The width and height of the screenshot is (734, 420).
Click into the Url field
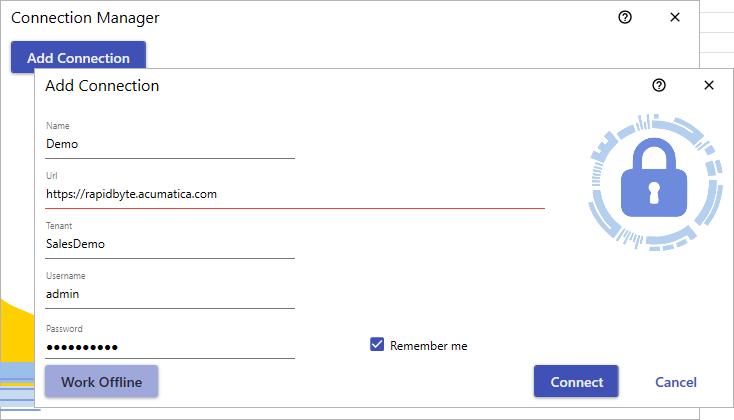[x=295, y=194]
